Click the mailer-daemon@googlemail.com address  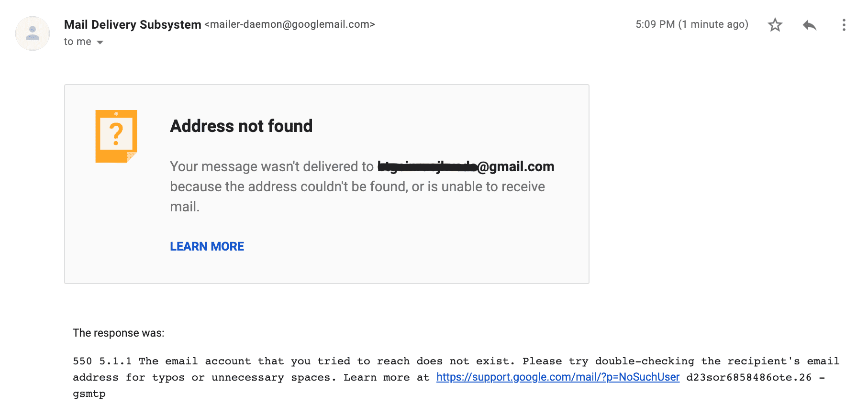coord(289,24)
